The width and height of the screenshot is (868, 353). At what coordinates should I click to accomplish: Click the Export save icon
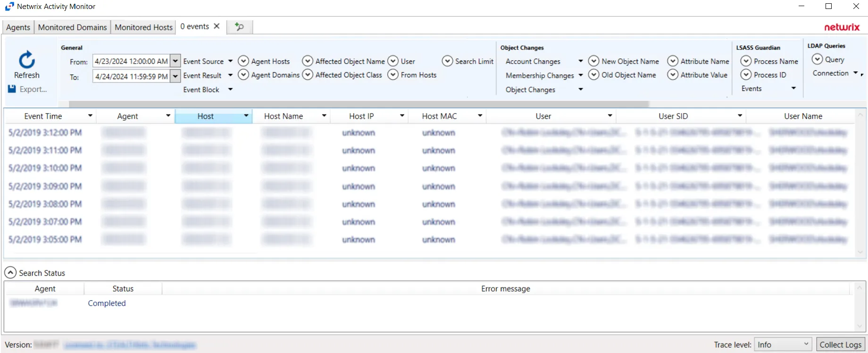12,89
